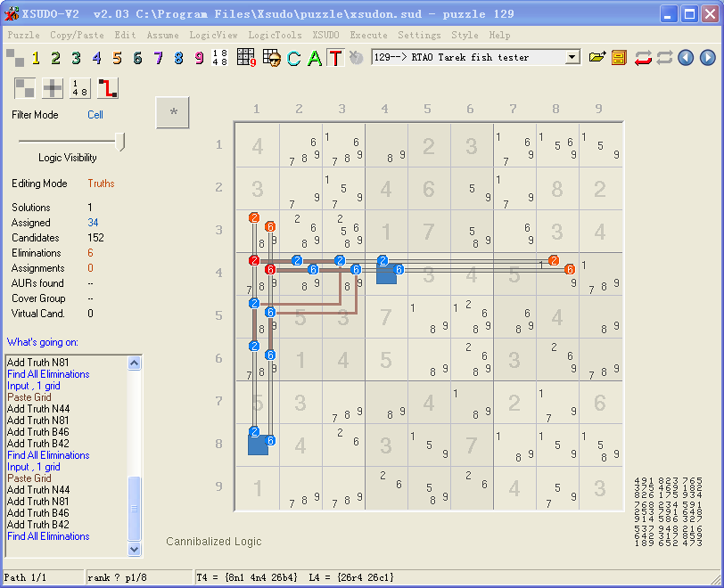Viewport: 724px width, 588px height.
Task: Open the LogicTools menu
Action: point(275,35)
